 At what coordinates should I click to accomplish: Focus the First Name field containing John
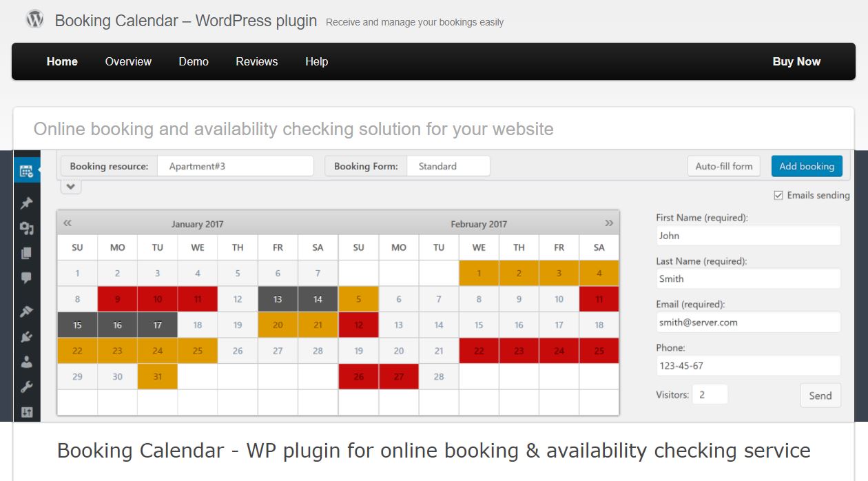pos(748,236)
